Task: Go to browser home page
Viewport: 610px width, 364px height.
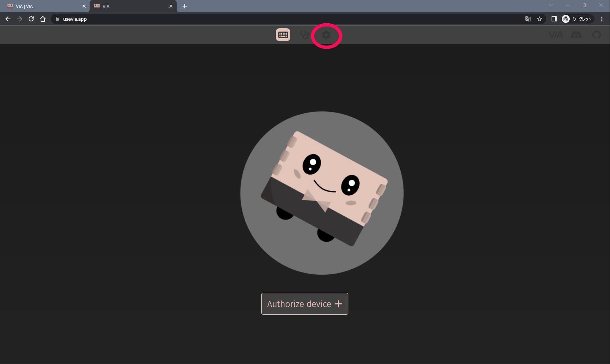Action: pos(43,19)
